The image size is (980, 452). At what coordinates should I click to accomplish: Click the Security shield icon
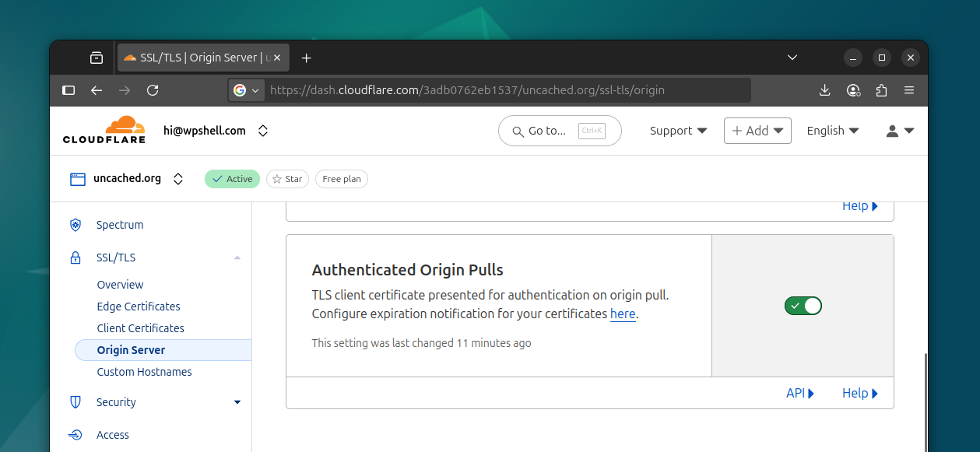click(x=76, y=402)
